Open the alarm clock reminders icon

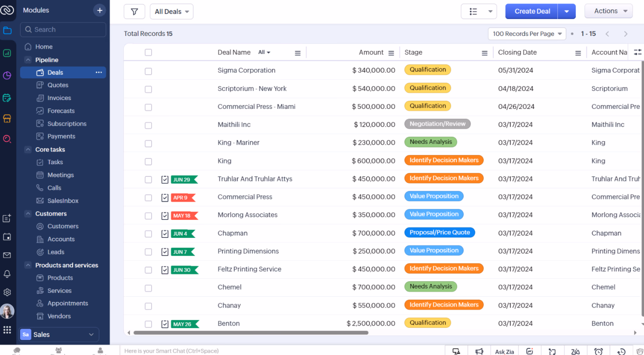(598, 351)
